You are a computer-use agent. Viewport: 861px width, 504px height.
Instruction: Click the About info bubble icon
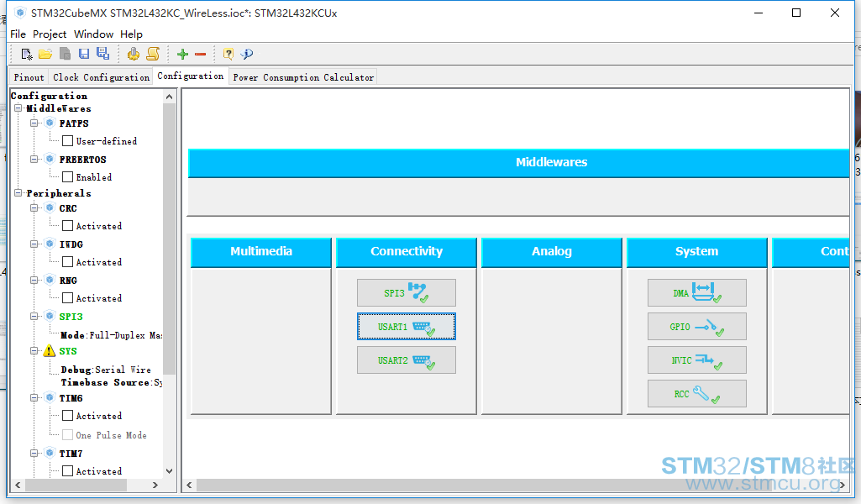pyautogui.click(x=247, y=54)
